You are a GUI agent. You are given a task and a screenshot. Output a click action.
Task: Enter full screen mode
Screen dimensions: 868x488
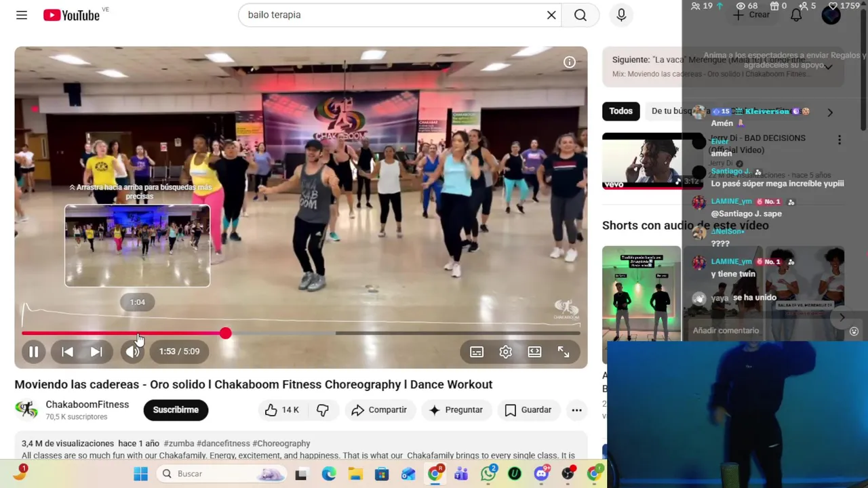point(564,352)
